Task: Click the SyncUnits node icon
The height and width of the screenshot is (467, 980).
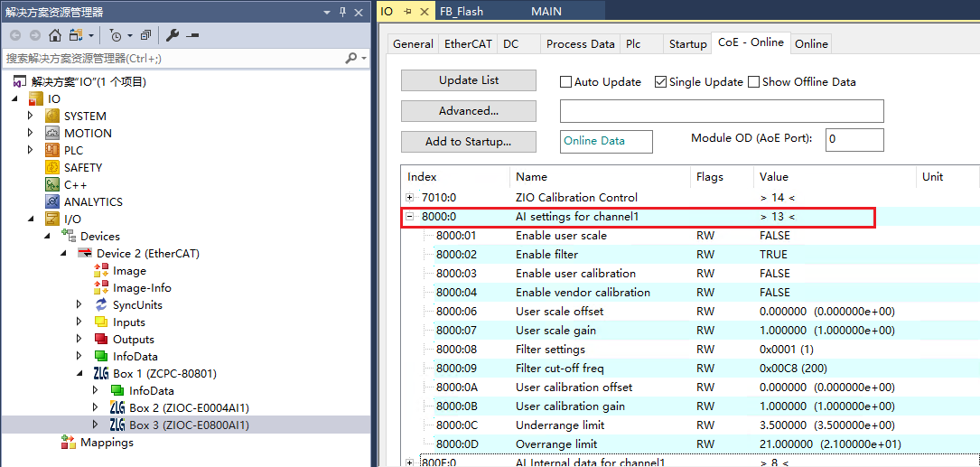Action: tap(100, 305)
